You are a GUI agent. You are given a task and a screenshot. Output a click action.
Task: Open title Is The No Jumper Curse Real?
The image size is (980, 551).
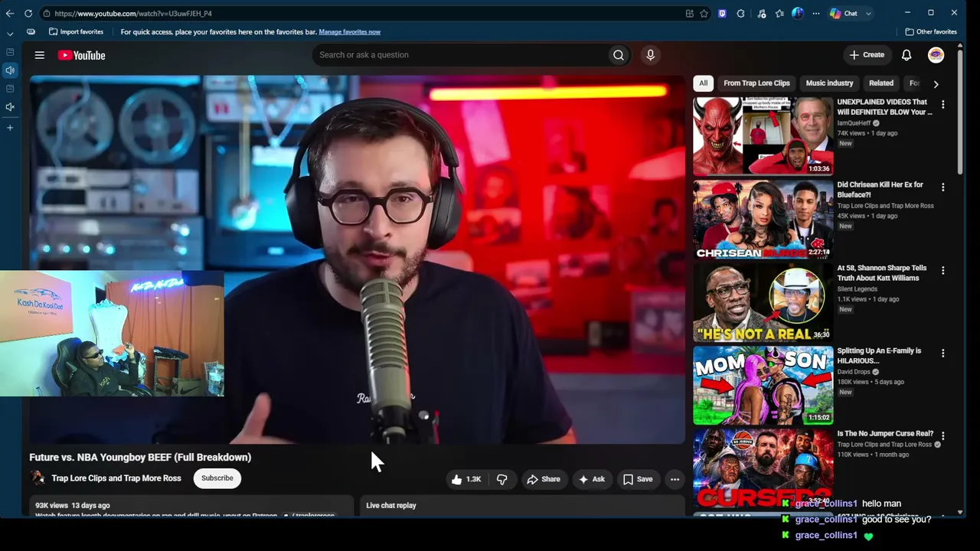pos(885,434)
